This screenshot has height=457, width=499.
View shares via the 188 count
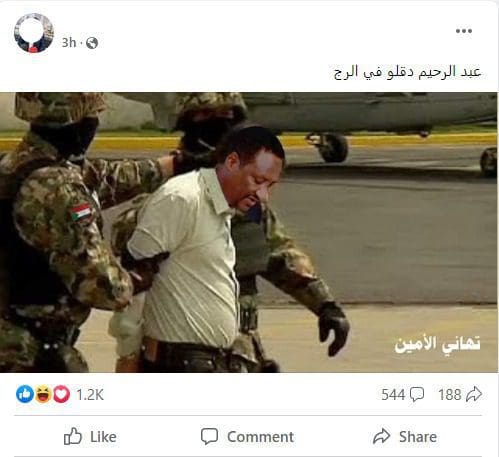[x=449, y=395]
